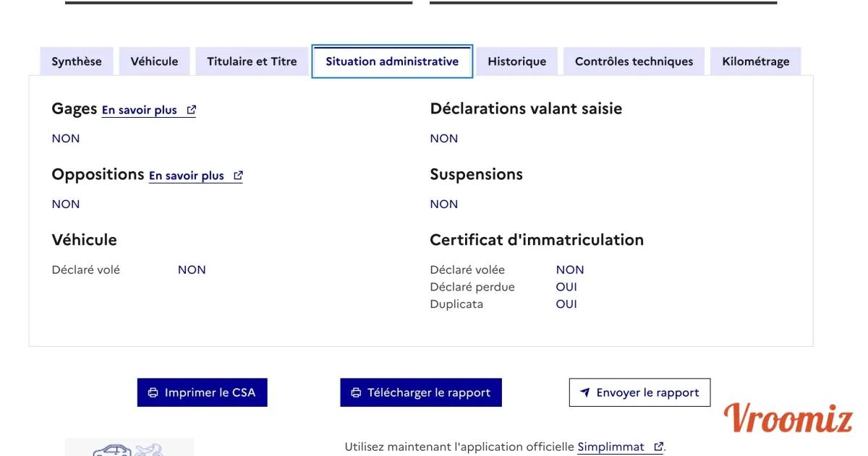Click external-link icon beside Gages
The height and width of the screenshot is (456, 868).
[x=192, y=111]
